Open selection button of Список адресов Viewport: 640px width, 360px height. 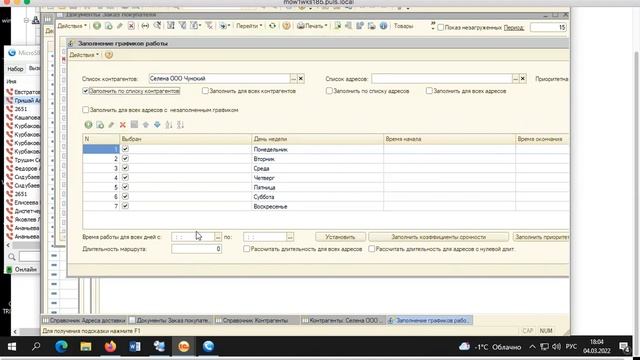(x=516, y=78)
